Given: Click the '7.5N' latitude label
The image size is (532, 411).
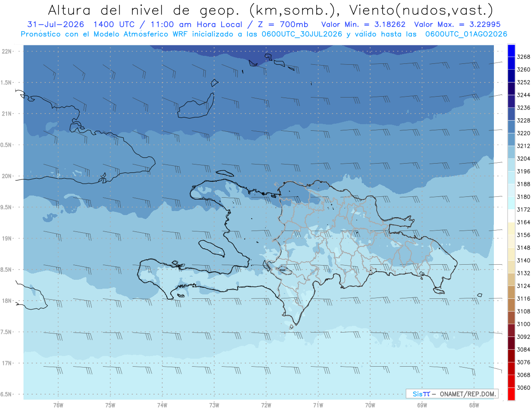Looking at the screenshot, I should 6,332.
